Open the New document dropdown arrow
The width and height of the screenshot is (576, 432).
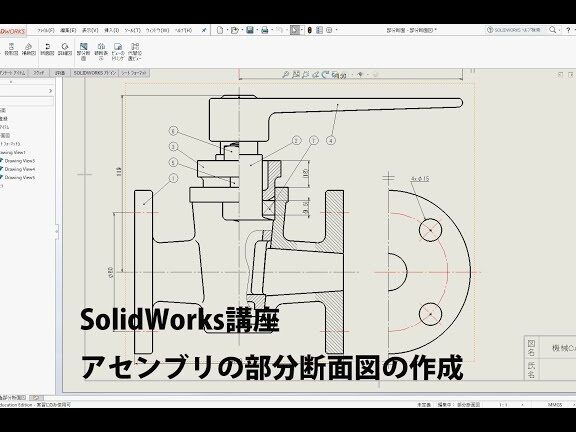(227, 30)
